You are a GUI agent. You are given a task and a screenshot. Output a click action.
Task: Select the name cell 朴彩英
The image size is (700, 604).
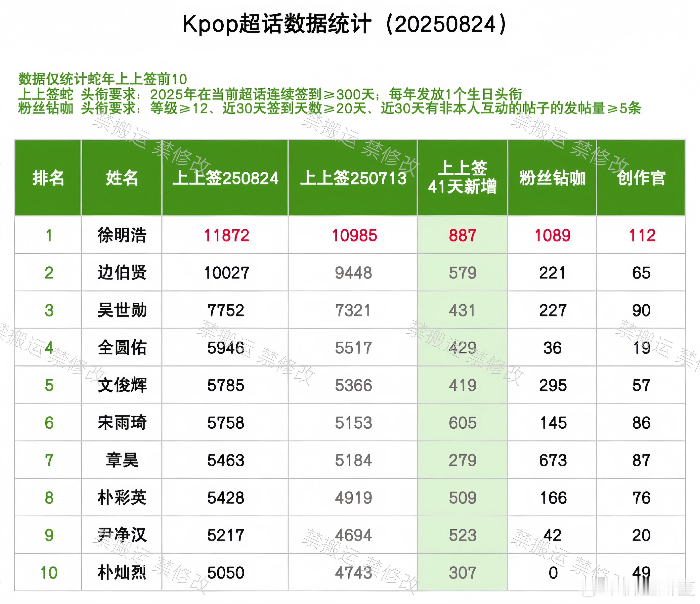point(122,498)
